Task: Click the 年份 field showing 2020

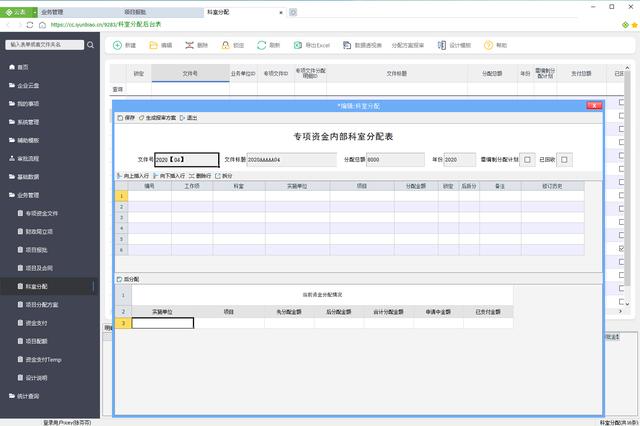Action: pyautogui.click(x=460, y=160)
